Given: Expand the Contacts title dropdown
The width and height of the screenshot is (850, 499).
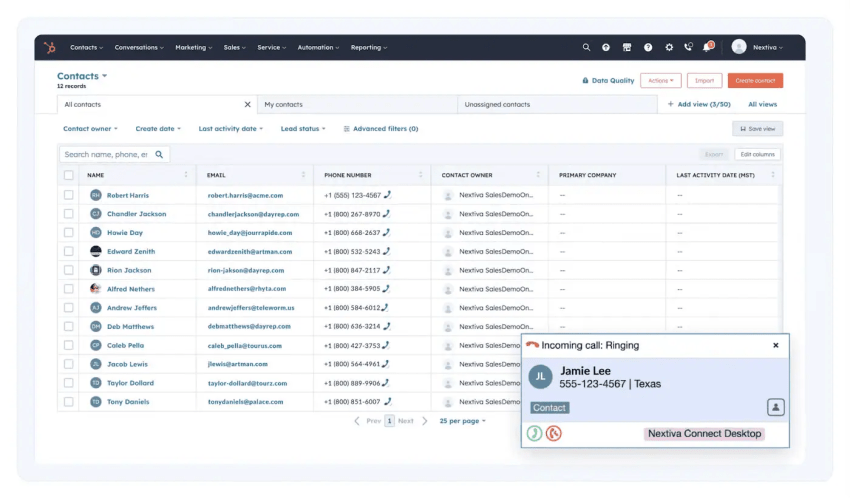Looking at the screenshot, I should coord(105,76).
